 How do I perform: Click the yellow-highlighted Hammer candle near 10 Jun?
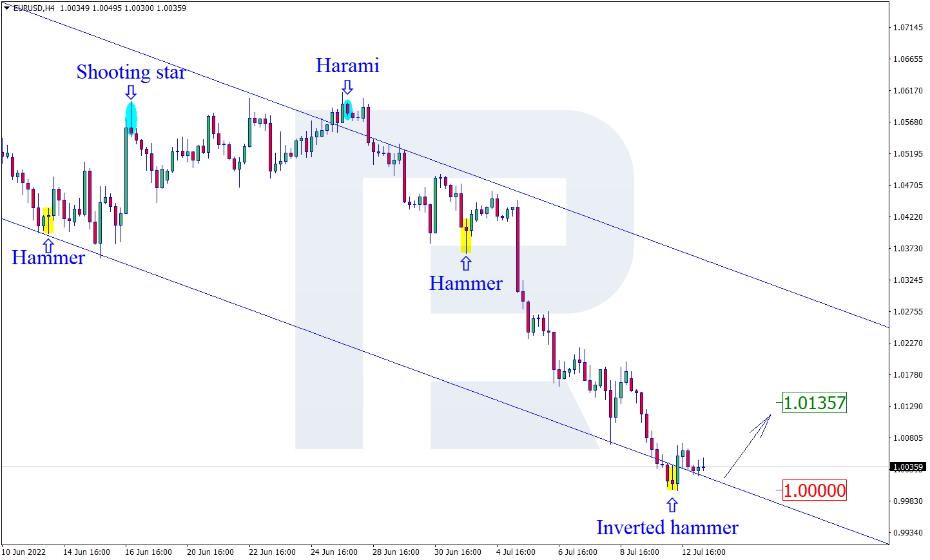coord(48,220)
